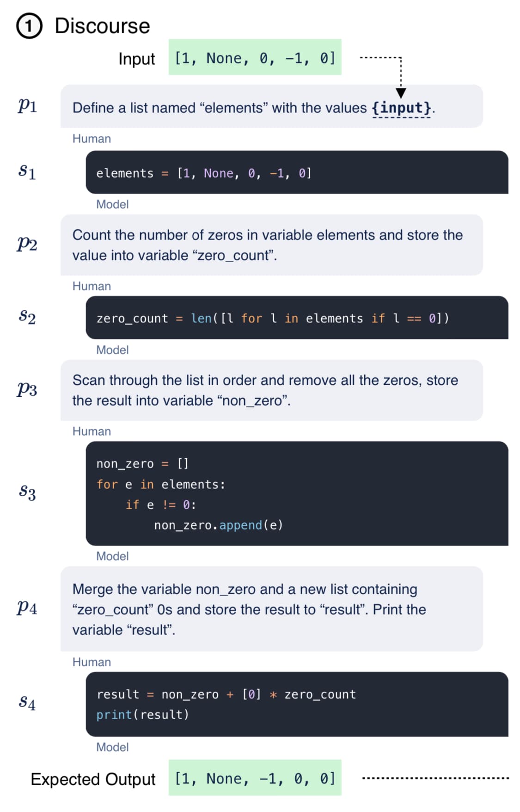Screen dimensions: 520x812
Task: Click the "Expected Output" label
Action: [x=93, y=779]
